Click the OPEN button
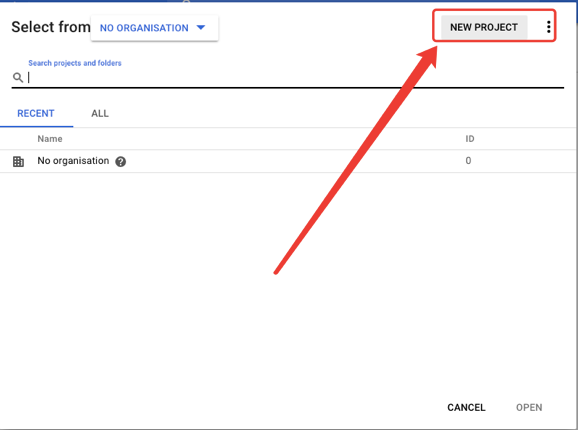Image resolution: width=578 pixels, height=430 pixels. click(x=529, y=408)
